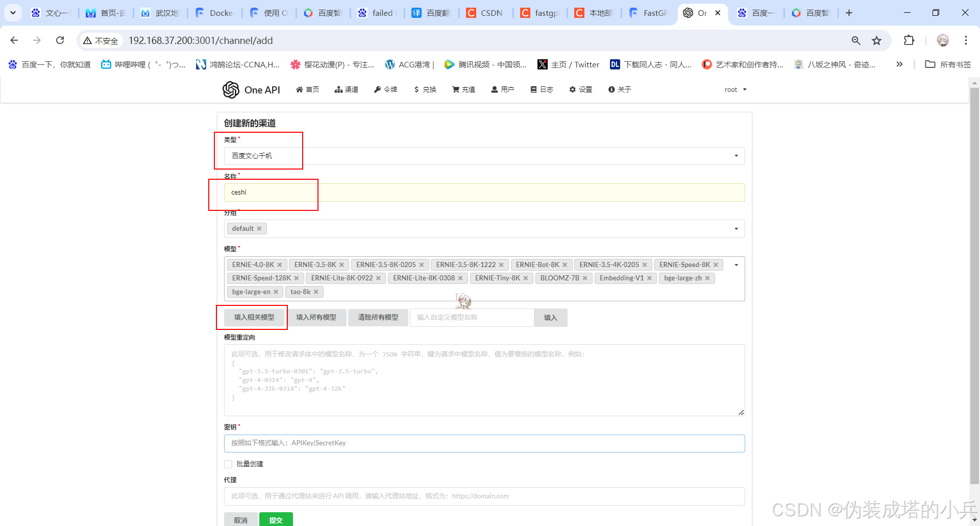This screenshot has height=526, width=980.
Task: Bookmark the page with the star icon
Action: point(876,40)
